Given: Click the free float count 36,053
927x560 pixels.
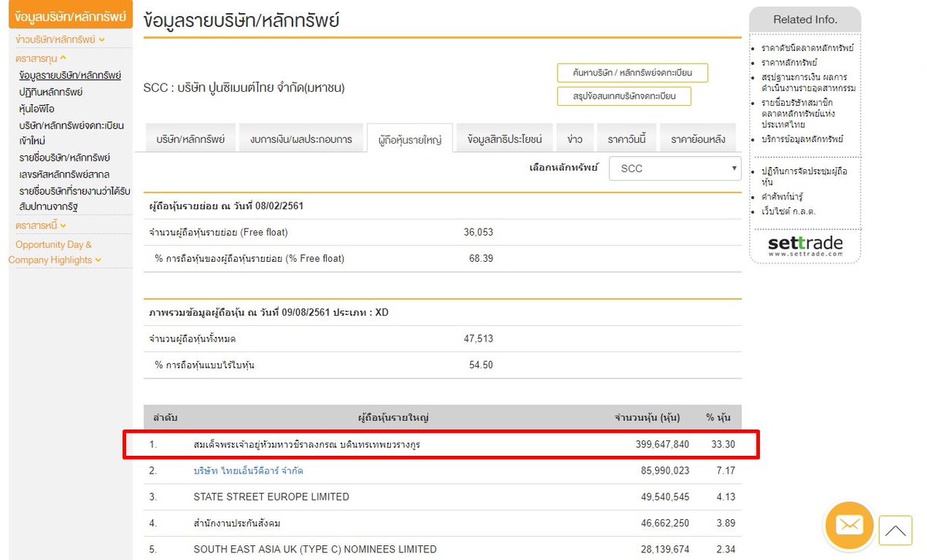Looking at the screenshot, I should [x=478, y=232].
